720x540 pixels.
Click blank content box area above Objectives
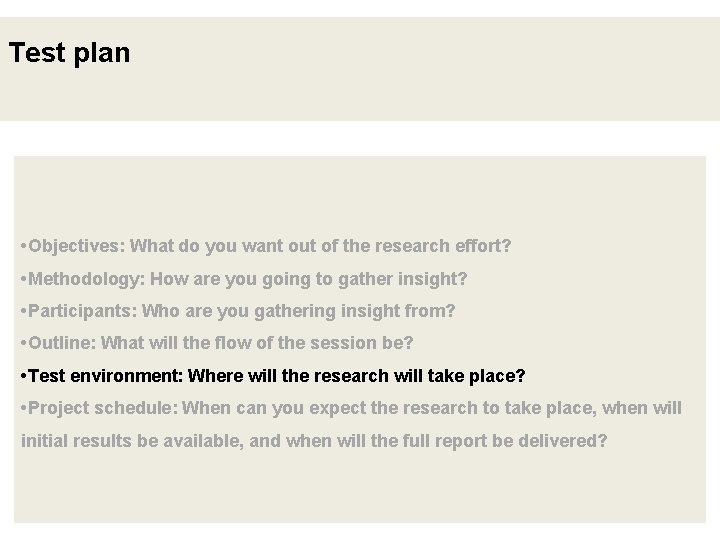360,195
